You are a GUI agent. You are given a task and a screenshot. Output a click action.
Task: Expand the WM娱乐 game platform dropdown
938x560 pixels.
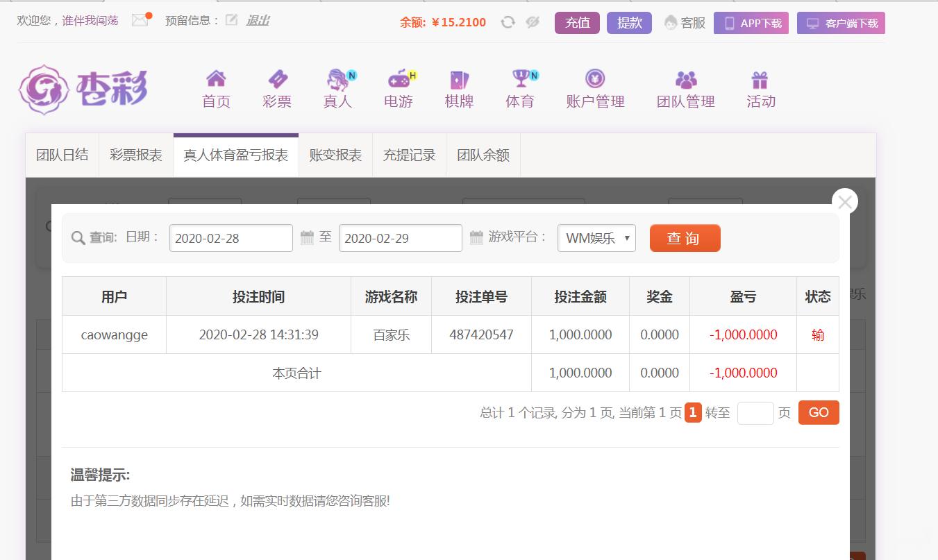click(596, 238)
